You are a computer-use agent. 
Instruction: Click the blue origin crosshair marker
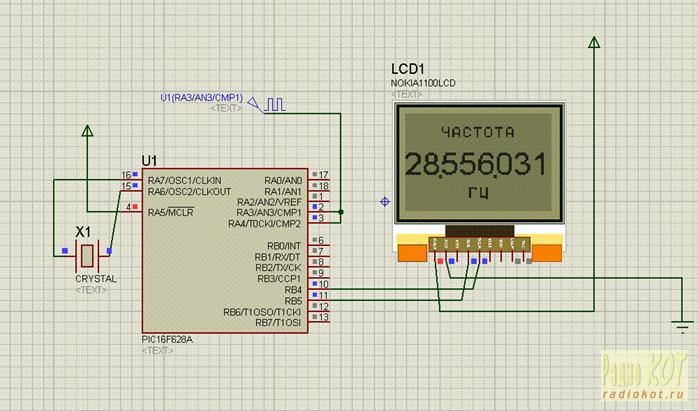[385, 202]
